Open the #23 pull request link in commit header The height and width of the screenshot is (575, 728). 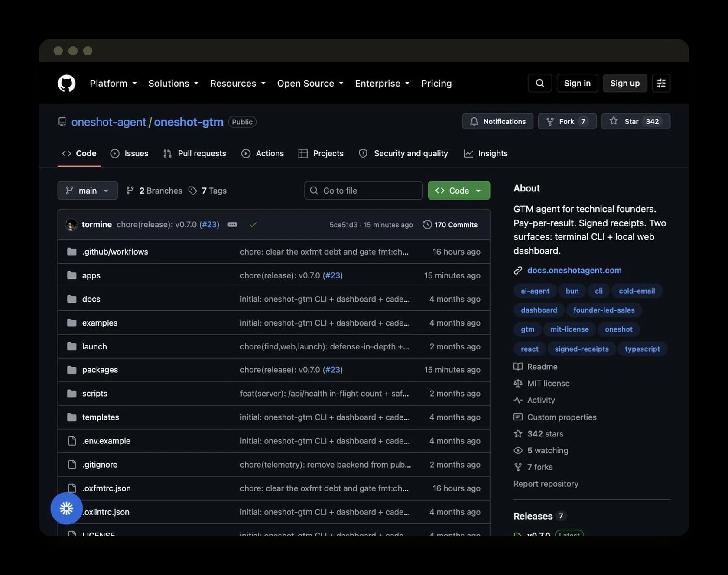click(x=209, y=225)
